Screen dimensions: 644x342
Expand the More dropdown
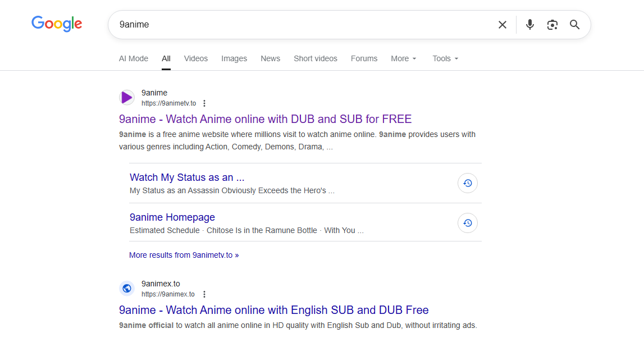(404, 58)
